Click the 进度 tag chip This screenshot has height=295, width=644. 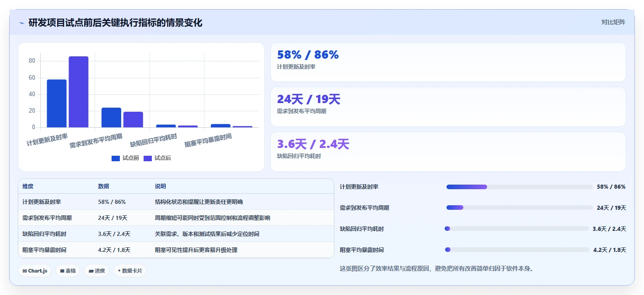[x=97, y=271]
